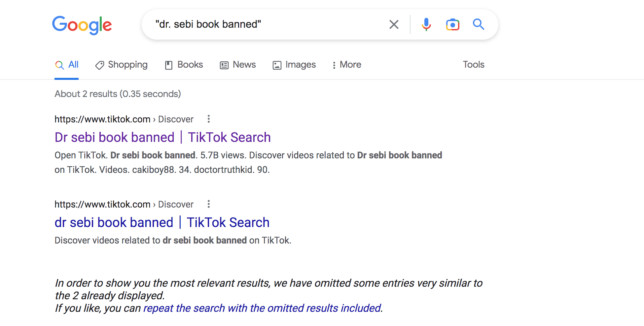Open lowercase "dr sebi book banned" result
This screenshot has height=326, width=644.
click(162, 222)
